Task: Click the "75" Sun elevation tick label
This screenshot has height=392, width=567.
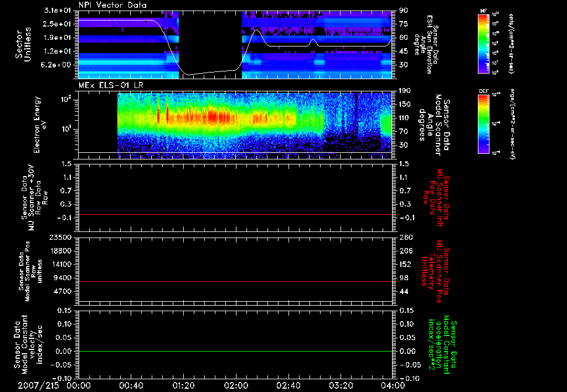Action: click(x=404, y=24)
